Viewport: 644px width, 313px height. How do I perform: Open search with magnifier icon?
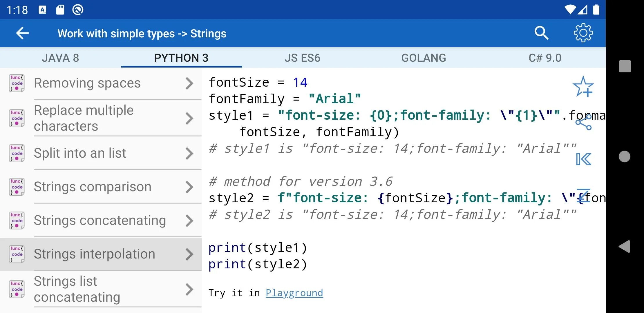click(x=541, y=33)
